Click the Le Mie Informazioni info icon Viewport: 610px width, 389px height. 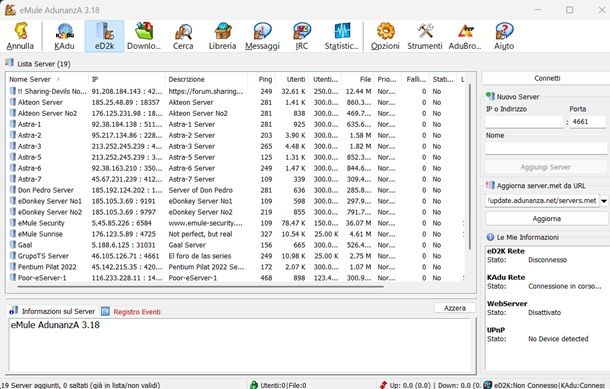490,237
